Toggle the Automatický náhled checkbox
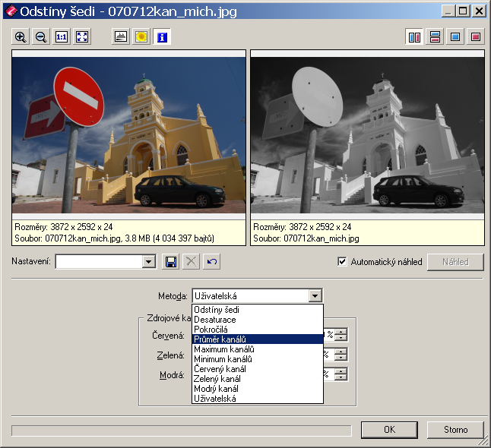 click(342, 262)
